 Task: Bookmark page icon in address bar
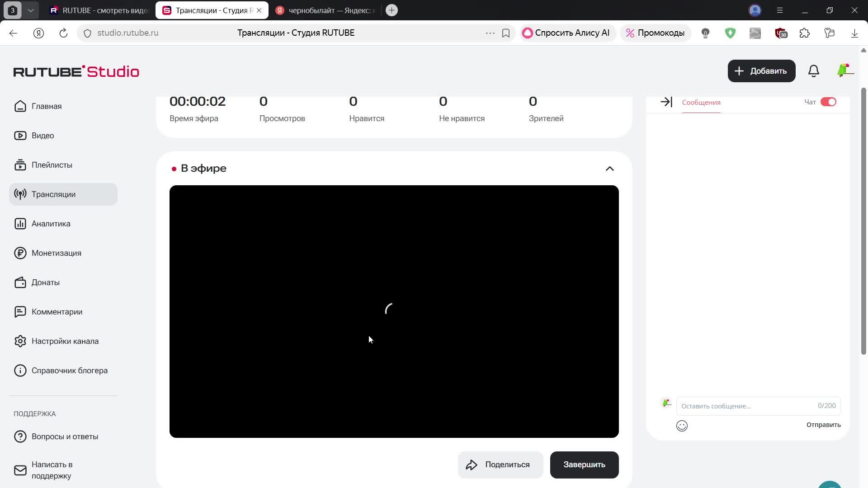(506, 33)
